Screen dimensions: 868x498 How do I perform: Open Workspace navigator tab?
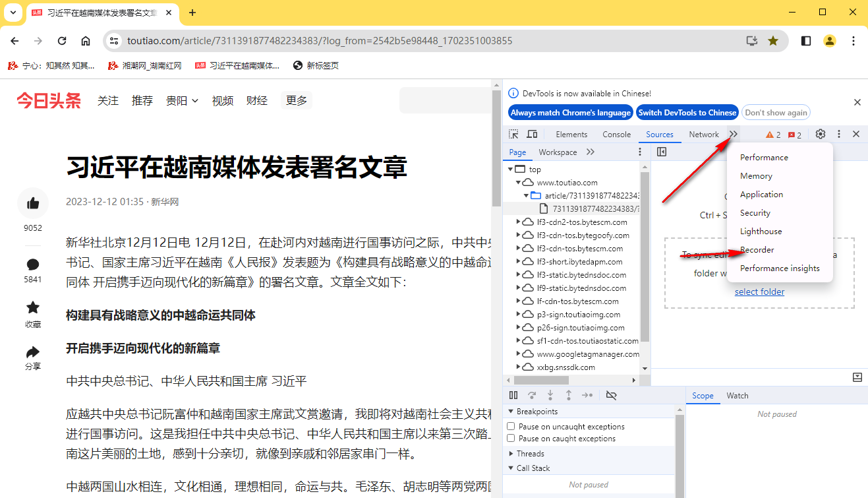point(558,152)
